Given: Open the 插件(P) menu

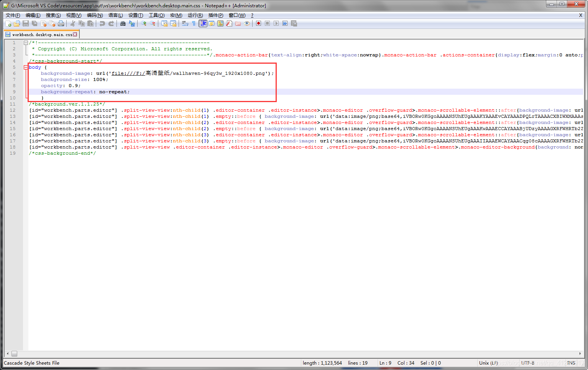Looking at the screenshot, I should coord(216,15).
